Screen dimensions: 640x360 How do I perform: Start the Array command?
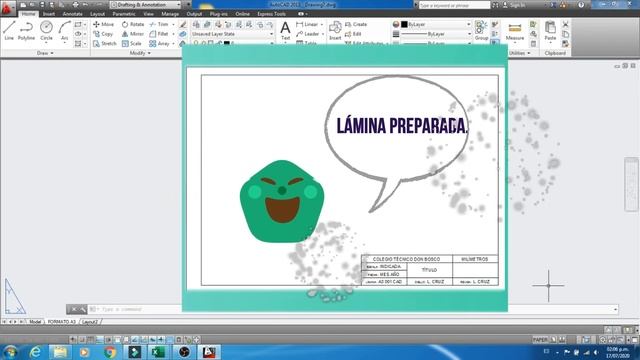point(159,43)
